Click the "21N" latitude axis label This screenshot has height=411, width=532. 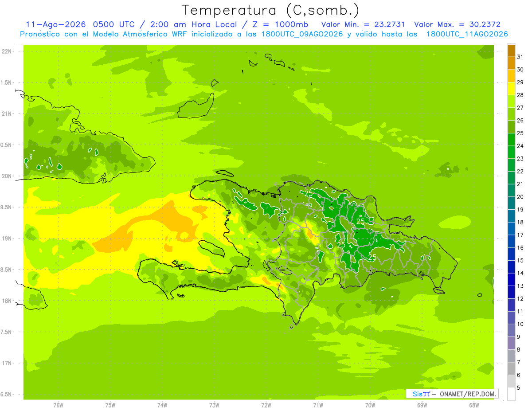[x=6, y=114]
